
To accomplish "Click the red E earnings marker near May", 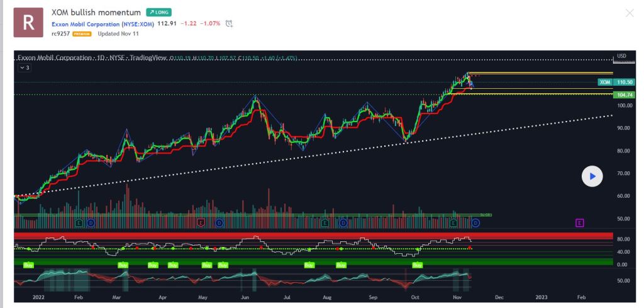I will (201, 222).
